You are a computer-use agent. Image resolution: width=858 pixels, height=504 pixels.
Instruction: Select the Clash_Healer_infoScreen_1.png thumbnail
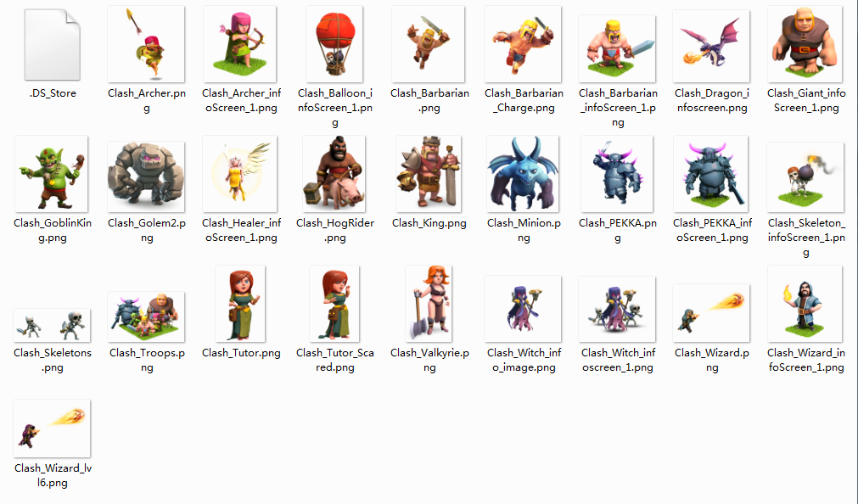pos(239,174)
